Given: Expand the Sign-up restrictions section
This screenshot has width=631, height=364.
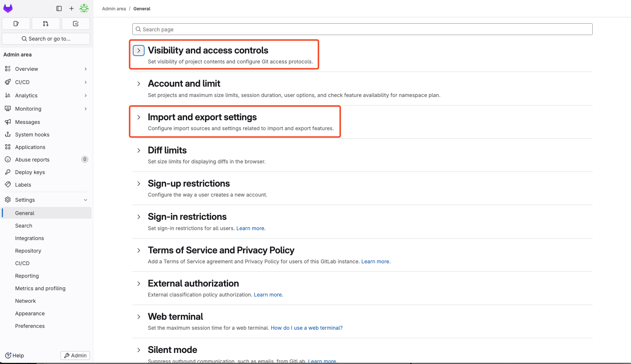Looking at the screenshot, I should click(x=139, y=184).
